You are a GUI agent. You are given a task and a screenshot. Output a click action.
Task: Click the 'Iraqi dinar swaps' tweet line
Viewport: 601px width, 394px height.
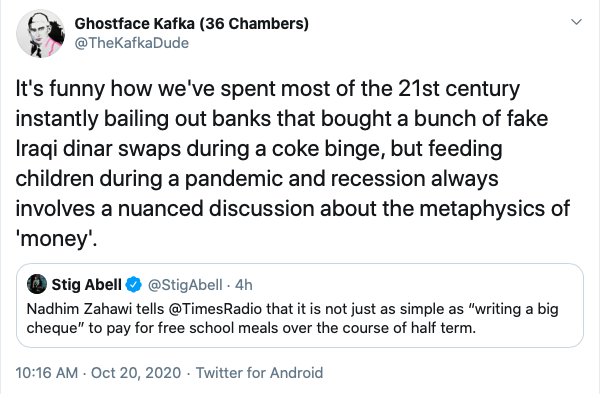(x=259, y=149)
